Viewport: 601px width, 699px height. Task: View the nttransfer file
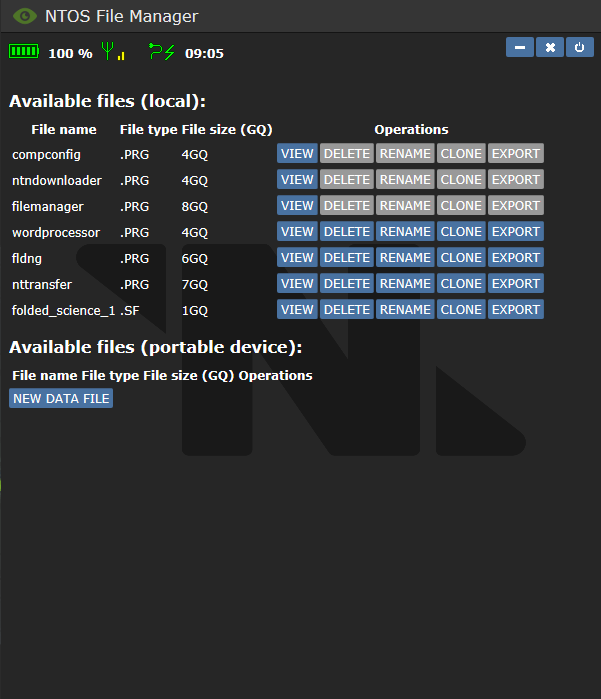pyautogui.click(x=297, y=284)
